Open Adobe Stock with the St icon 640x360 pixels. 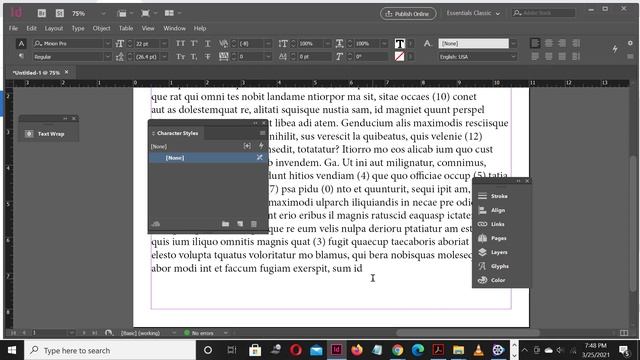coord(60,13)
